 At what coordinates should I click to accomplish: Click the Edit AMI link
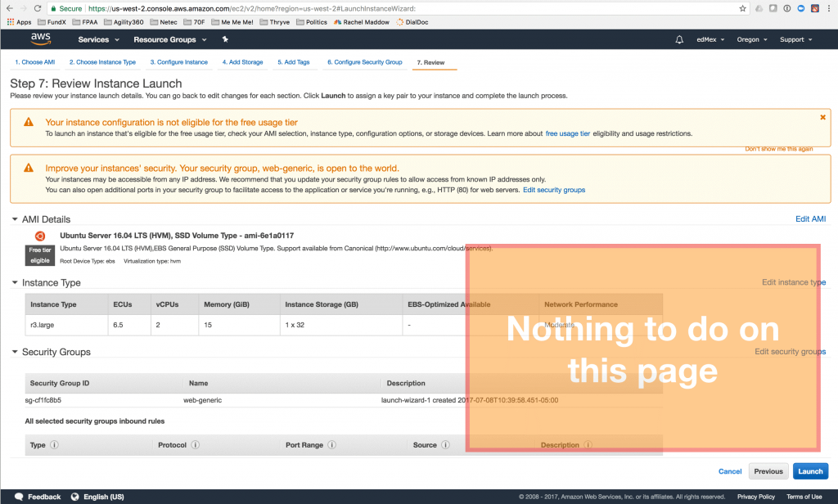(x=810, y=219)
